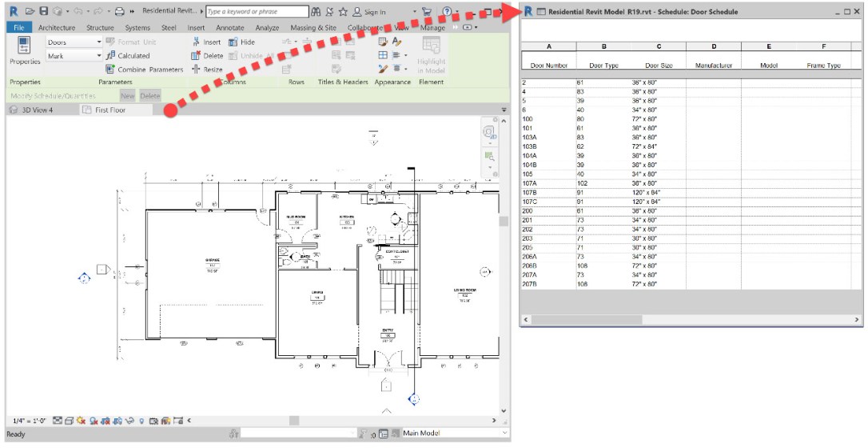Open the Mark parameter dropdown
Screen dimensions: 868x448
[99, 56]
